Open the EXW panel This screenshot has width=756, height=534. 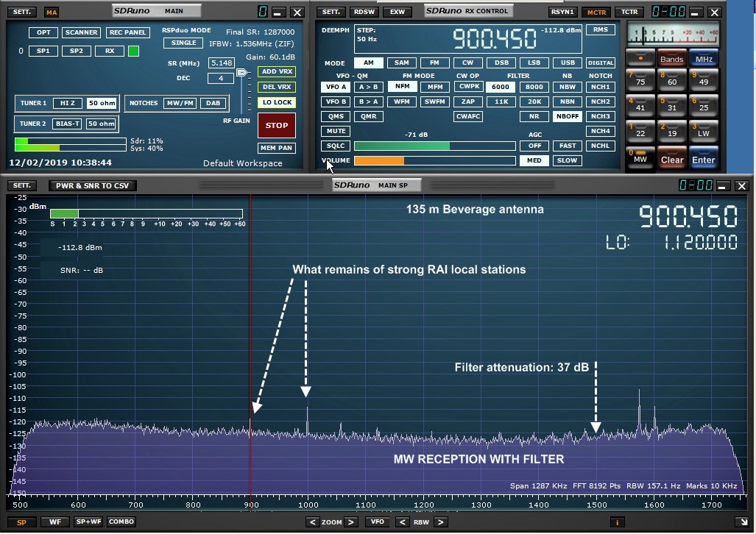[398, 12]
